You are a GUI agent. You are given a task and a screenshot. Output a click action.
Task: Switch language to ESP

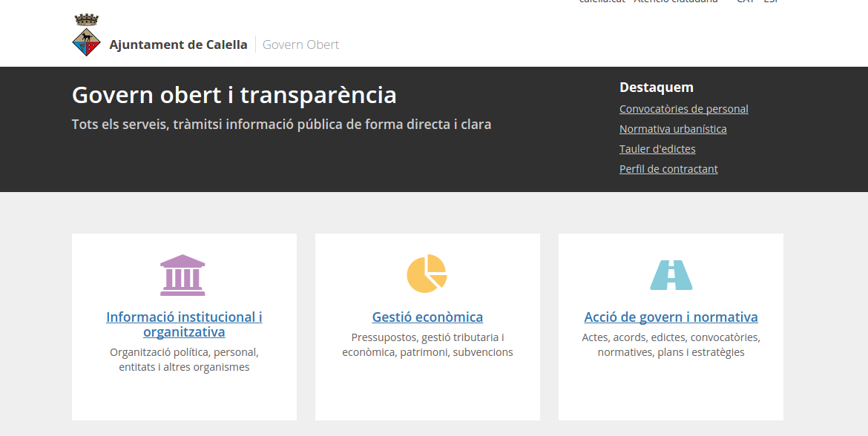770,2
